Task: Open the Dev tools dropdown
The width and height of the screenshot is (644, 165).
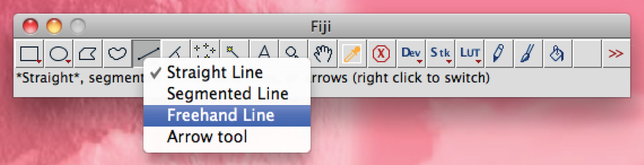Action: click(411, 53)
